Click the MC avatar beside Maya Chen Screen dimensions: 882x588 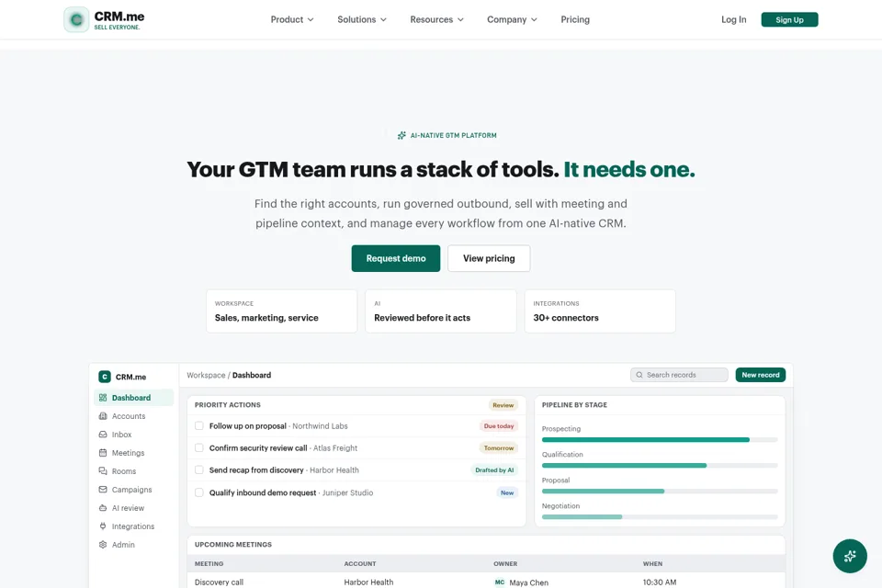click(500, 582)
